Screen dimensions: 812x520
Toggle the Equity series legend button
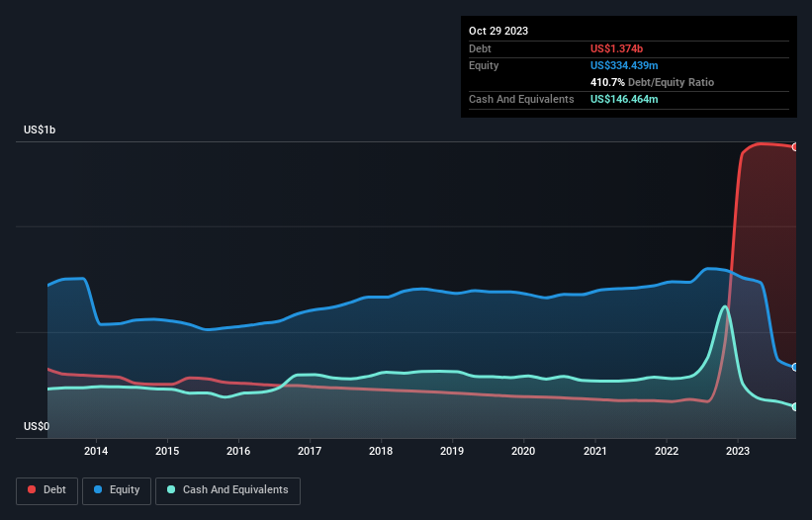pyautogui.click(x=117, y=490)
